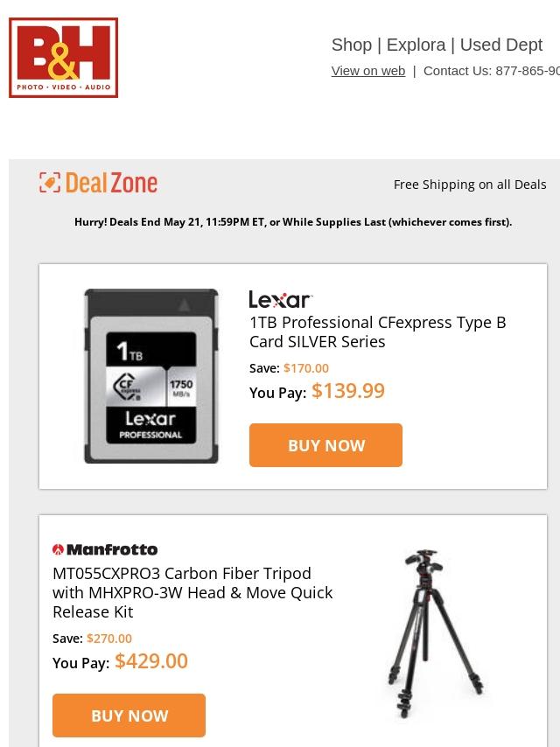Go to the Used Dept section
Viewport: 560px width, 747px height.
[500, 45]
